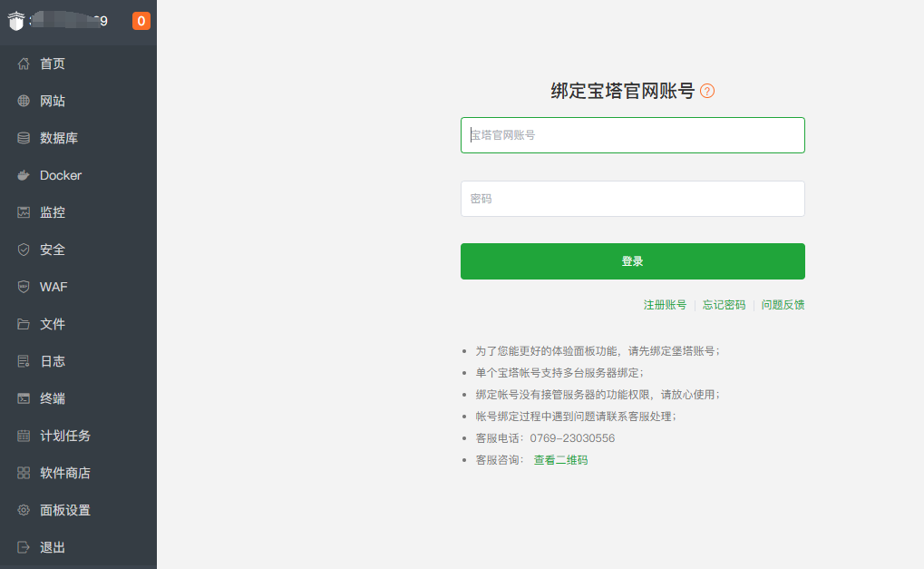This screenshot has height=569, width=924.
Task: Click the WAF shield icon
Action: coord(24,287)
